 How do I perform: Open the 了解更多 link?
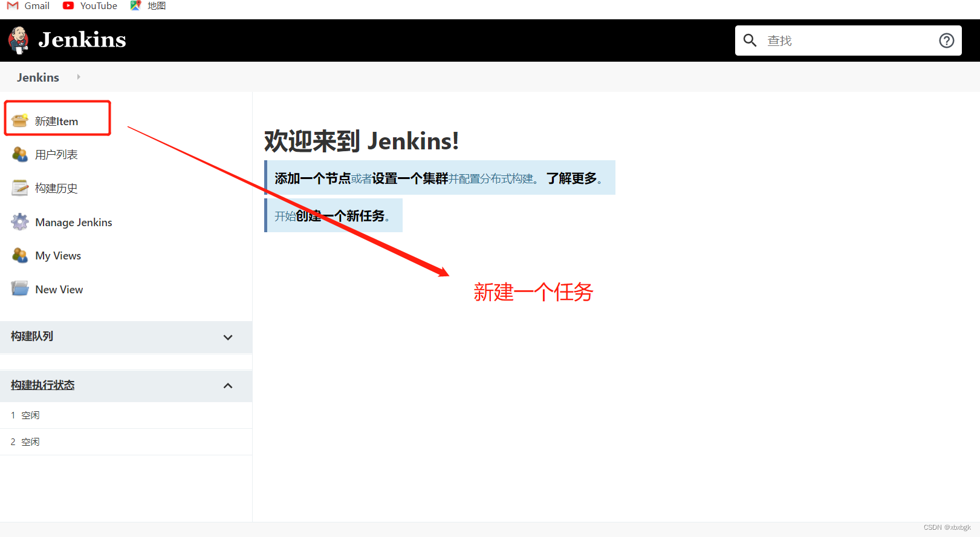point(571,178)
